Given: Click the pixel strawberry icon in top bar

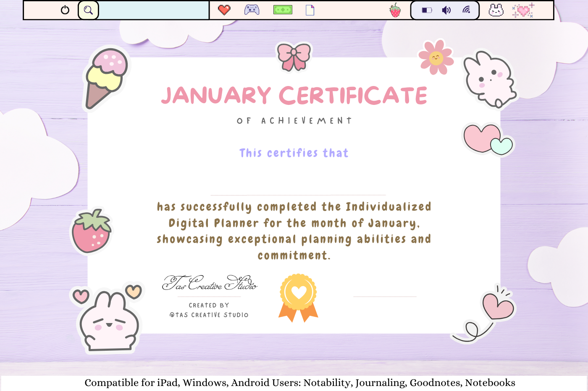Looking at the screenshot, I should pos(395,10).
